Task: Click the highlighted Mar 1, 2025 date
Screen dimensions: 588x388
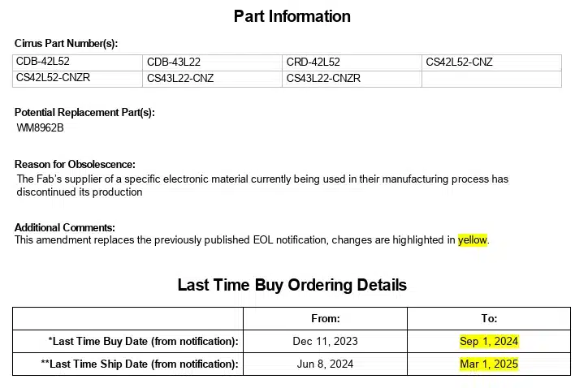Action: point(489,364)
